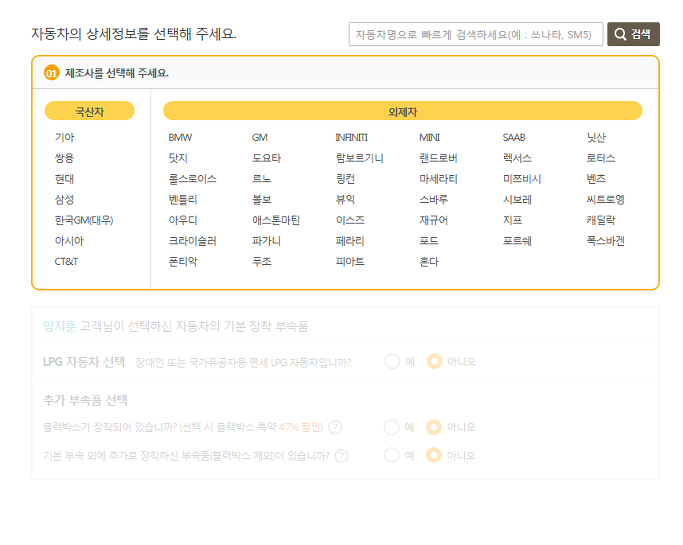
Task: Select 이스즈 manufacturer
Action: click(350, 220)
